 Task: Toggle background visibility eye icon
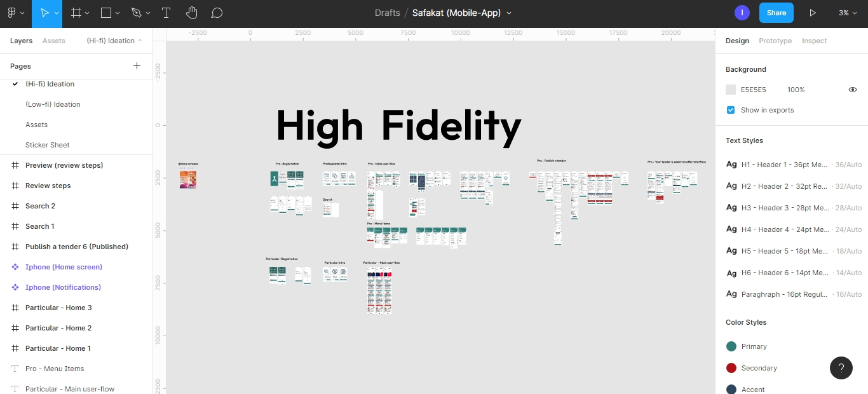pos(853,90)
